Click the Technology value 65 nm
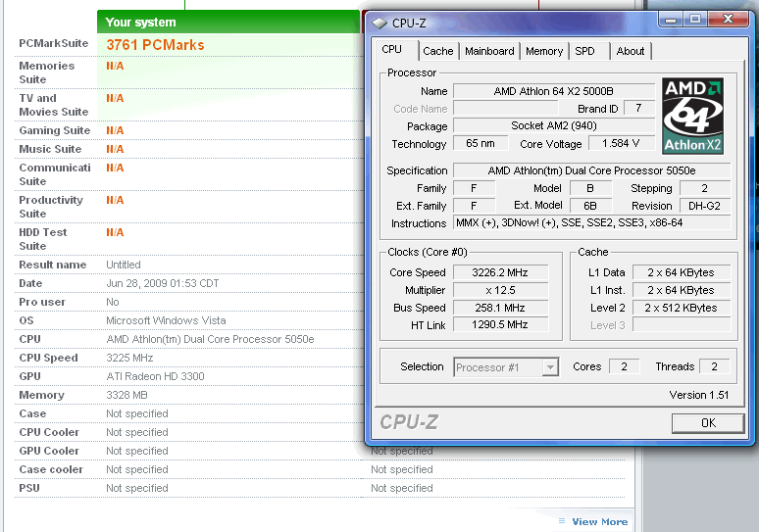This screenshot has width=759, height=532. [x=481, y=143]
